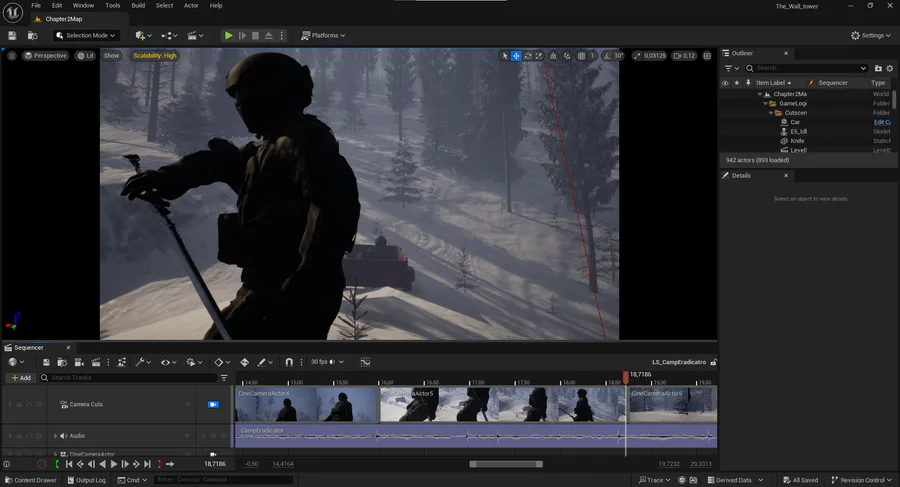900x487 pixels.
Task: Toggle the Camera Cuts lock camera button
Action: [x=213, y=404]
